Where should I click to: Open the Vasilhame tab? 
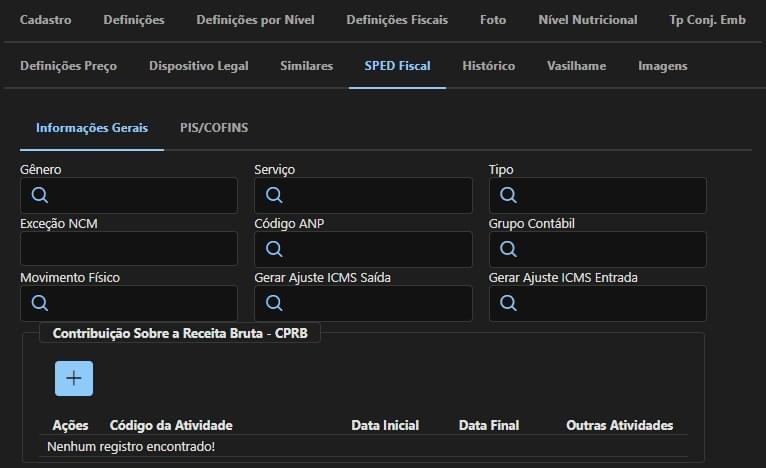click(576, 66)
